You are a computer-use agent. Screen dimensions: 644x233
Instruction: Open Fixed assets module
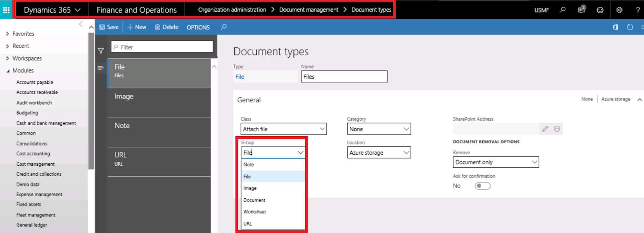(29, 204)
